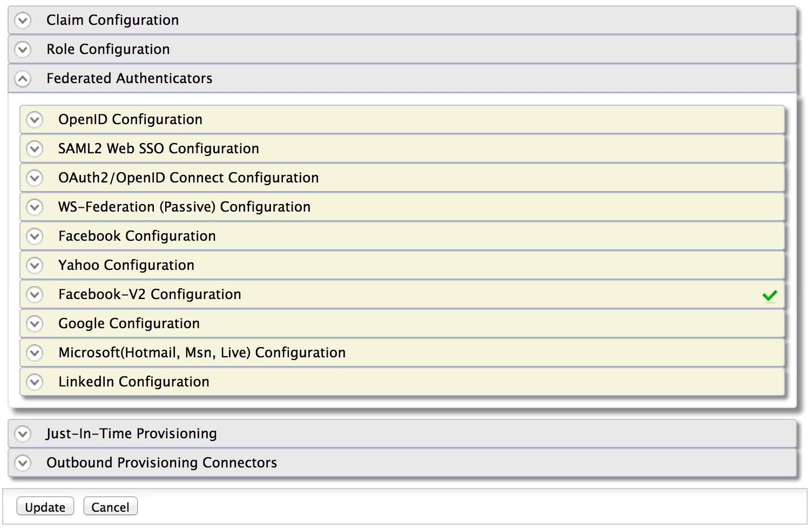This screenshot has height=529, width=812.
Task: Expand LinkedIn Configuration chevron
Action: (x=35, y=382)
